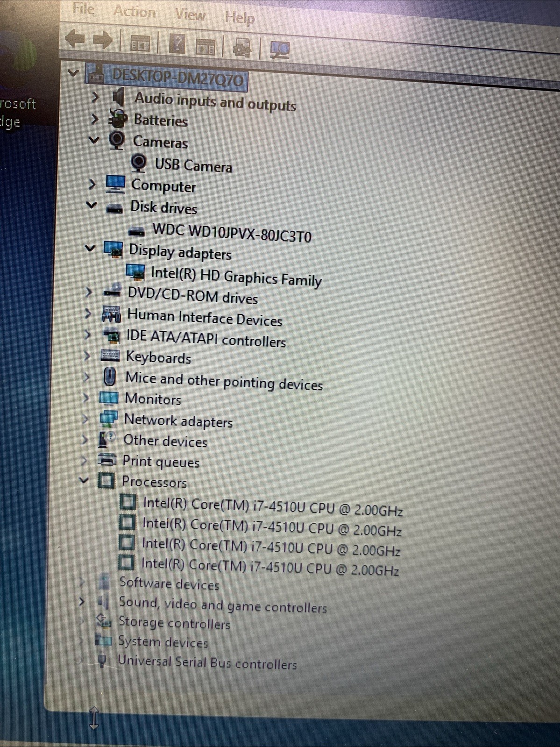The image size is (560, 747).
Task: Collapse the Disk drives category
Action: (92, 205)
